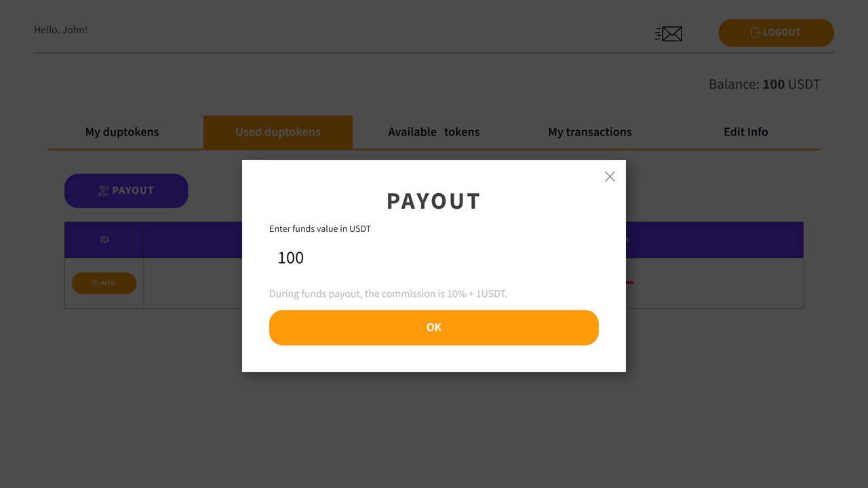Click the logout door icon on LOGOUT button
Image resolution: width=868 pixels, height=488 pixels.
(x=755, y=32)
